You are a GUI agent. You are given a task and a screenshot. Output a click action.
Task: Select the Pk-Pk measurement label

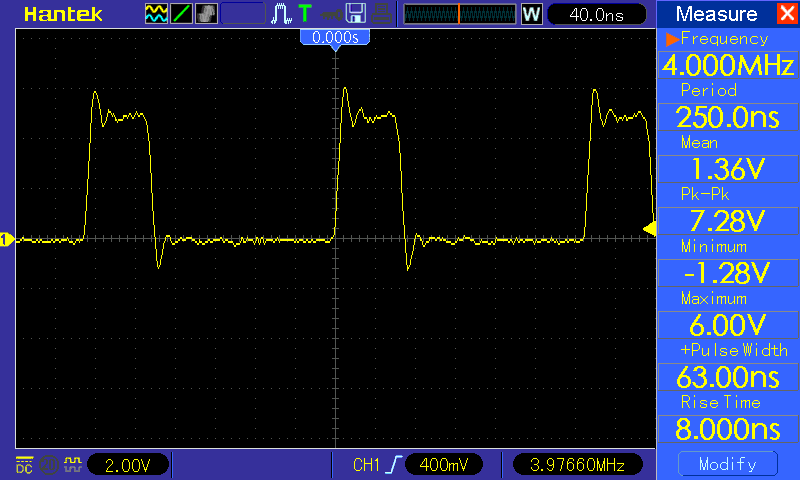pyautogui.click(x=705, y=194)
